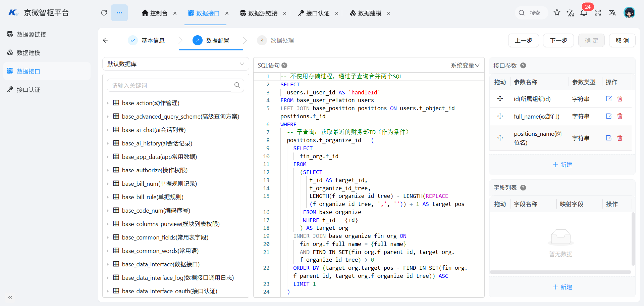Click 新建 under 接口参数
644x306 pixels.
[x=562, y=165]
